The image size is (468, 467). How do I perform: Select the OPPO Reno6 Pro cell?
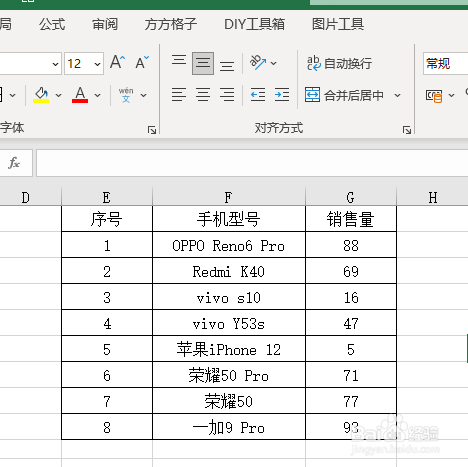(x=229, y=245)
